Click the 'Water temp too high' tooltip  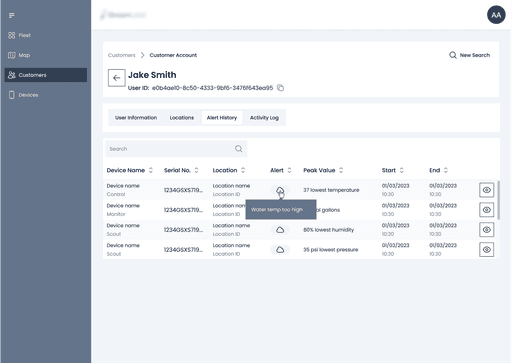point(281,210)
